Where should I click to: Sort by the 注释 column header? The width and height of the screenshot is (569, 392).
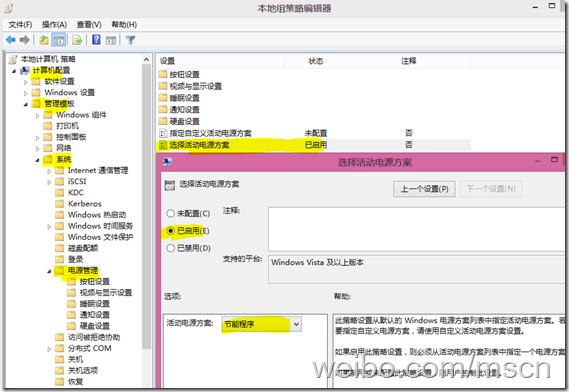409,61
